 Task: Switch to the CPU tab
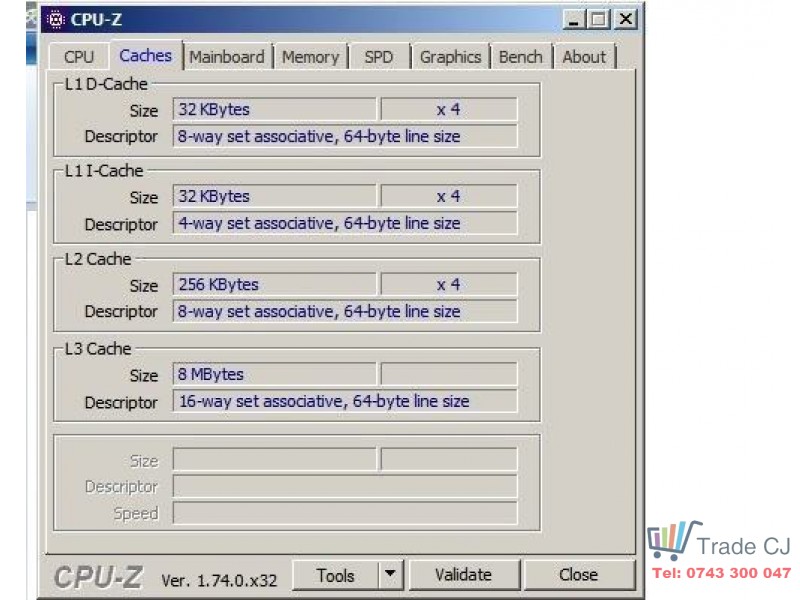(79, 57)
